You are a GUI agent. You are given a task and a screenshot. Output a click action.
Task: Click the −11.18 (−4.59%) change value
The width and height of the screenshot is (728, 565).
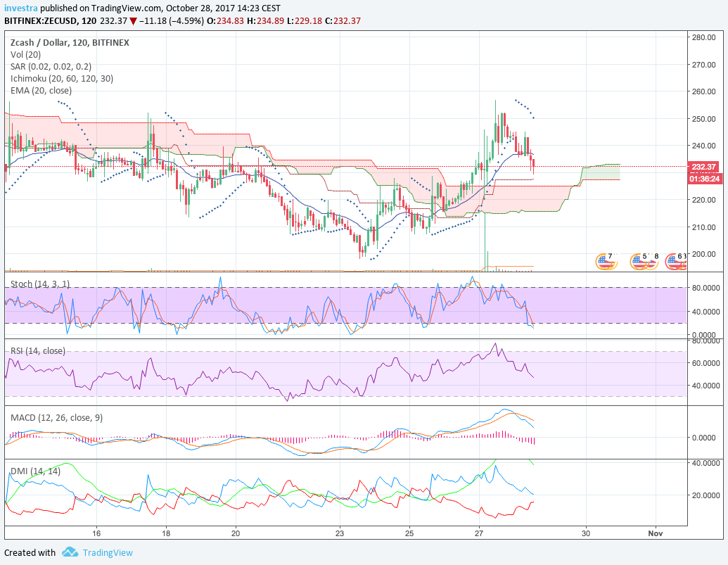coord(172,21)
